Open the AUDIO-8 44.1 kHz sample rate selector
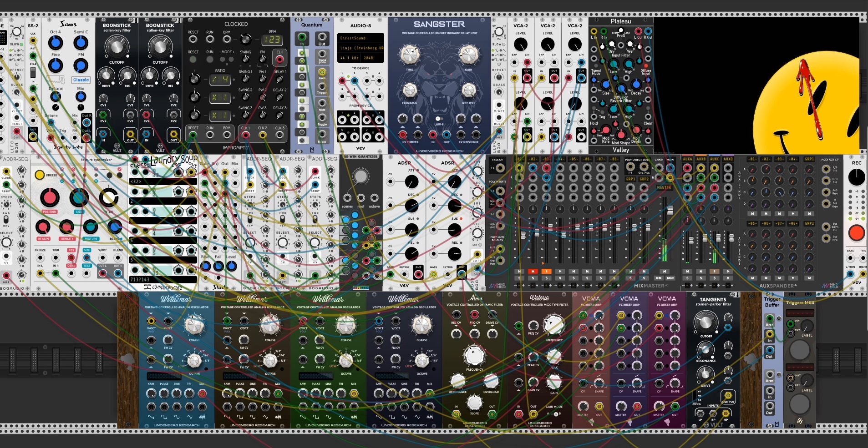This screenshot has width=868, height=448. coord(350,58)
